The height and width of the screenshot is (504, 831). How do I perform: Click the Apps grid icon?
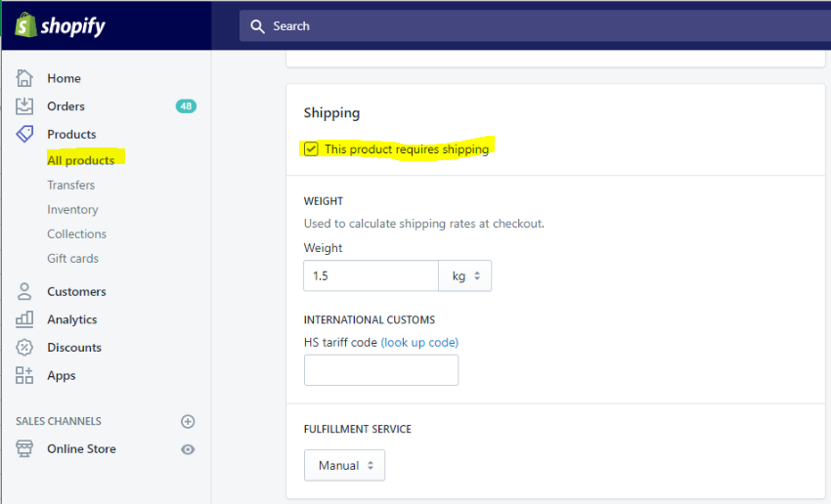point(24,375)
